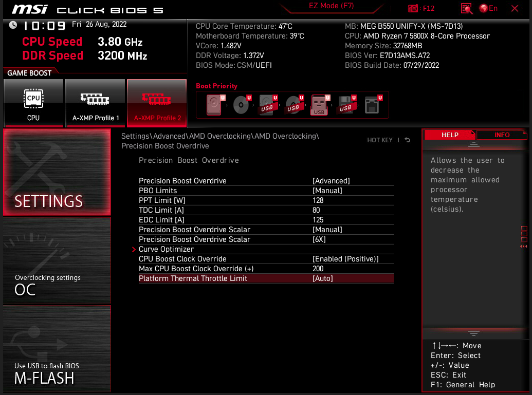This screenshot has height=395, width=532.
Task: Click the CPU Core Temperature 47°C reading
Action: 244,26
